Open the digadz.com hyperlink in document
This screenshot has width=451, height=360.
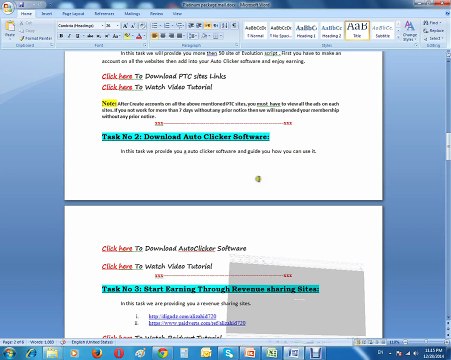(182, 316)
